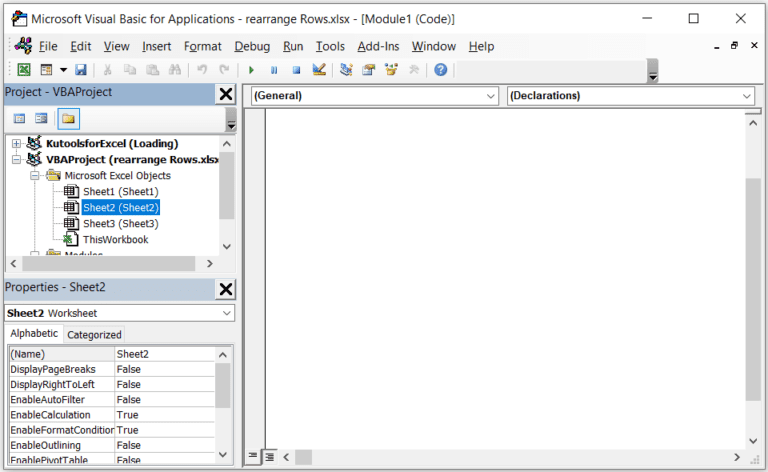This screenshot has width=768, height=472.
Task: Open the Run menu
Action: click(293, 47)
